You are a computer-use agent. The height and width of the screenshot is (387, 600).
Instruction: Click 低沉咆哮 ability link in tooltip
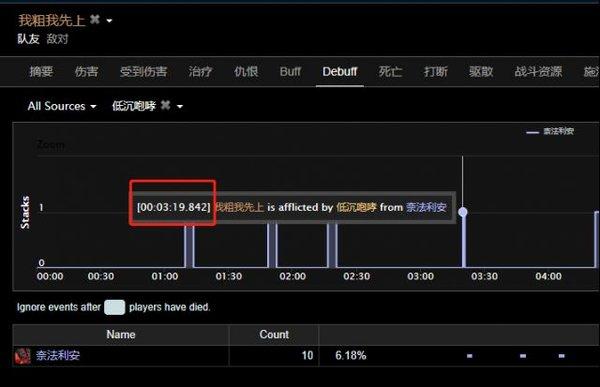pyautogui.click(x=356, y=207)
